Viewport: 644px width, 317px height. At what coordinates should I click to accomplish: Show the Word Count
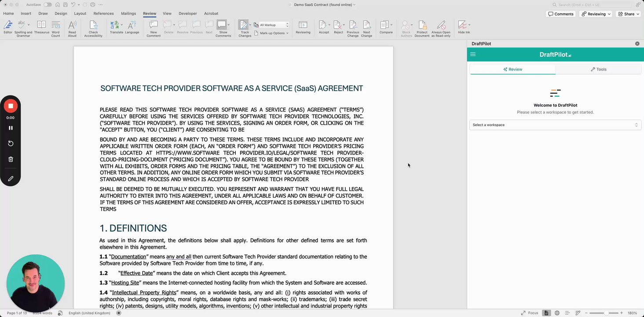coord(55,29)
